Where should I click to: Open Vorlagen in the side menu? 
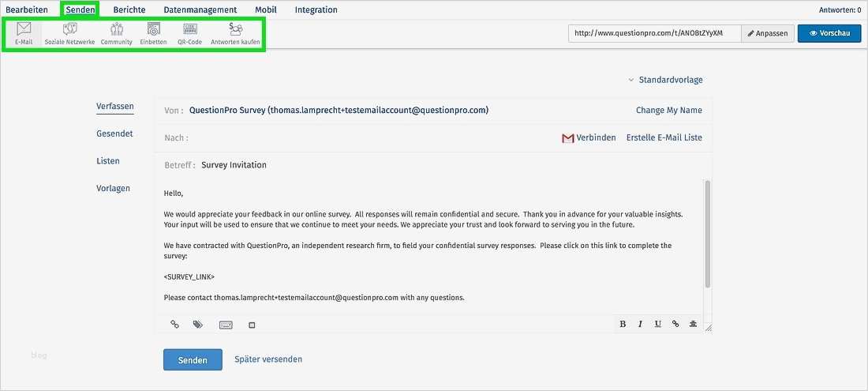click(113, 188)
